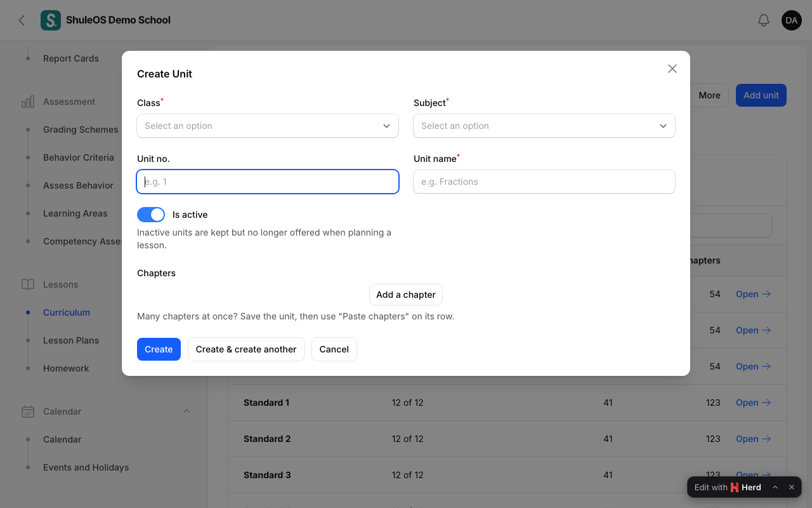812x508 pixels.
Task: Click the ShuleOS logo icon
Action: click(x=51, y=20)
